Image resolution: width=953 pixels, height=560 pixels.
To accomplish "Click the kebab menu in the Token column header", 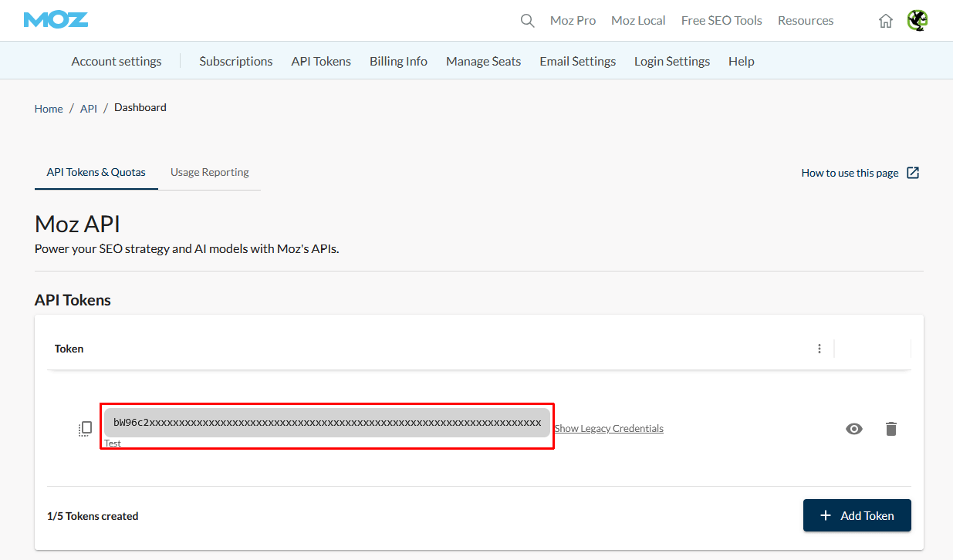I will coord(820,349).
